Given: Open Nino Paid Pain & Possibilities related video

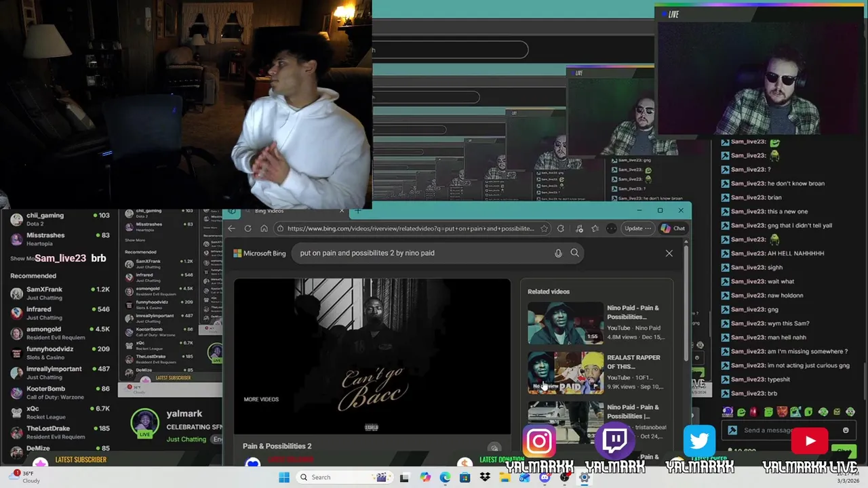Looking at the screenshot, I should click(597, 322).
